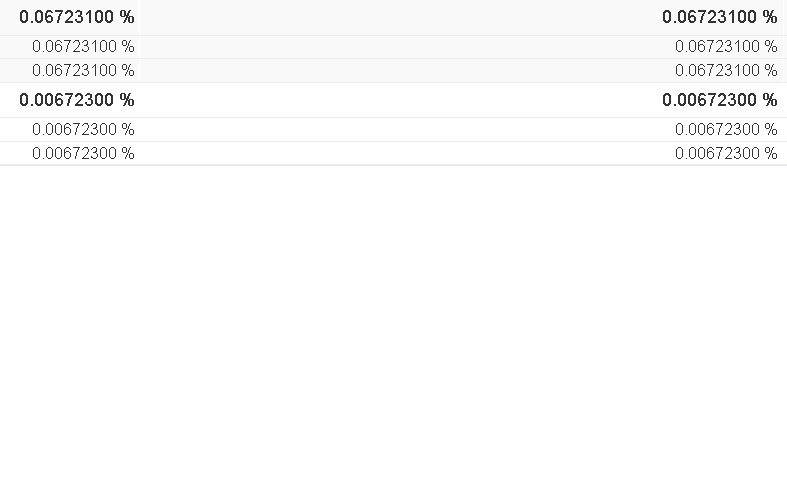Select first non-bold 0.06723100 % on left
This screenshot has width=787, height=500.
83,47
